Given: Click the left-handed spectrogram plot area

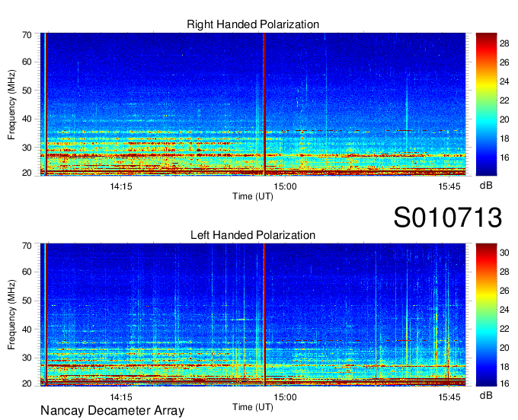Looking at the screenshot, I should pos(253,315).
